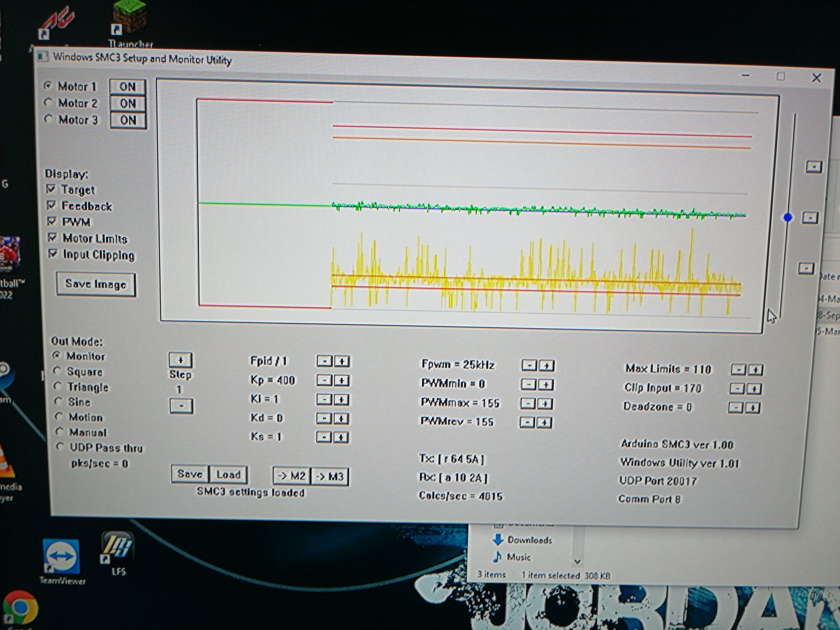
Task: Decrease the Clip Input value
Action: coord(737,388)
